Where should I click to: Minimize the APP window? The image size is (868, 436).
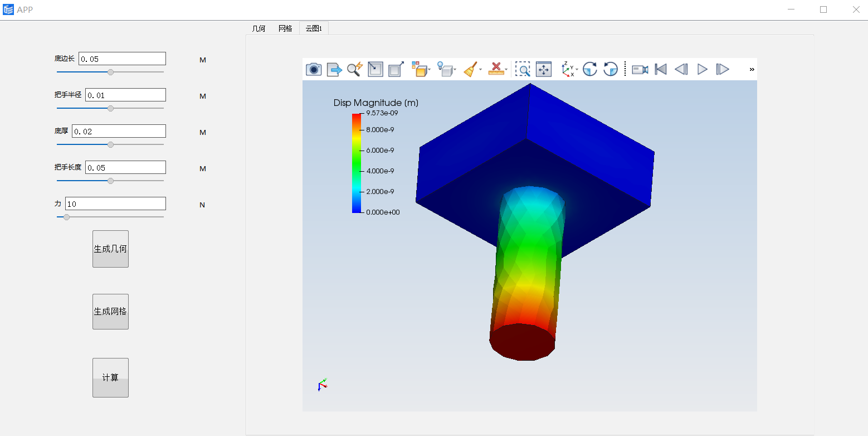[791, 9]
